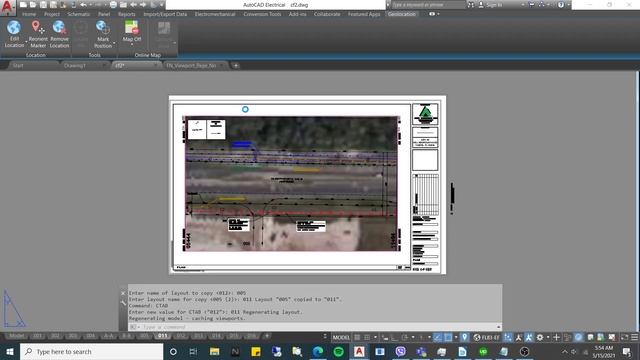Expand Mark Position dropdown arrow

(114, 42)
